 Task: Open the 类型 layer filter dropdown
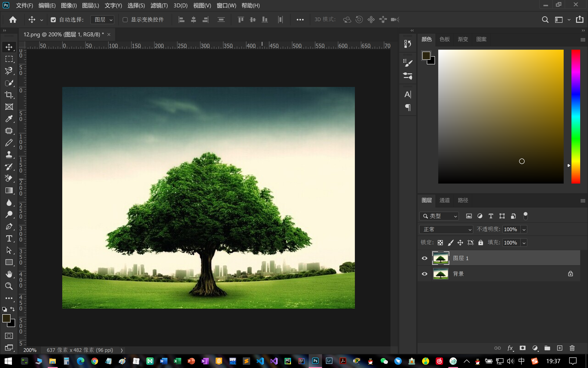pos(439,216)
